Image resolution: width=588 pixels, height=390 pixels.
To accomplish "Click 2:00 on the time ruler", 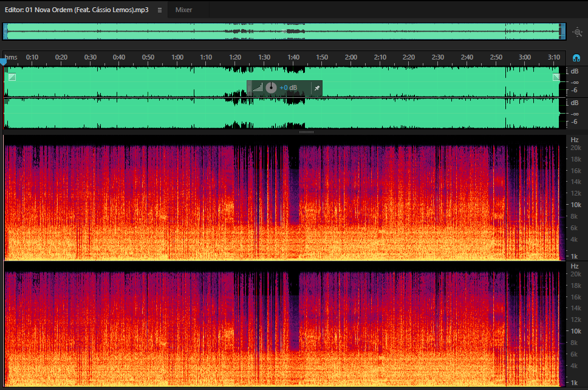I will pyautogui.click(x=351, y=57).
